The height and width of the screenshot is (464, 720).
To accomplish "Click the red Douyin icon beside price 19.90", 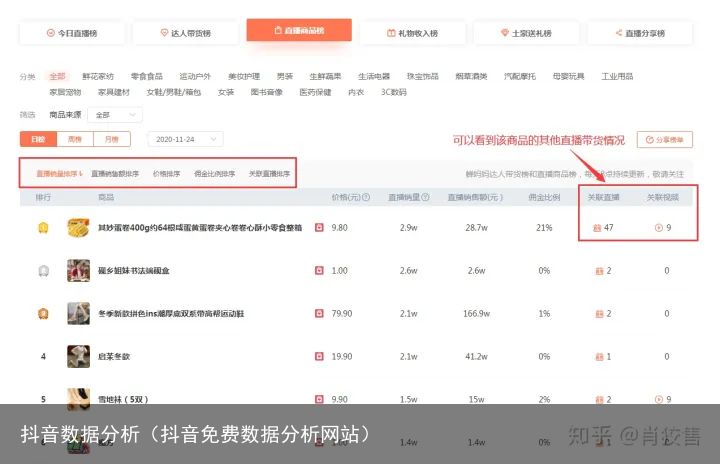I will [x=319, y=356].
